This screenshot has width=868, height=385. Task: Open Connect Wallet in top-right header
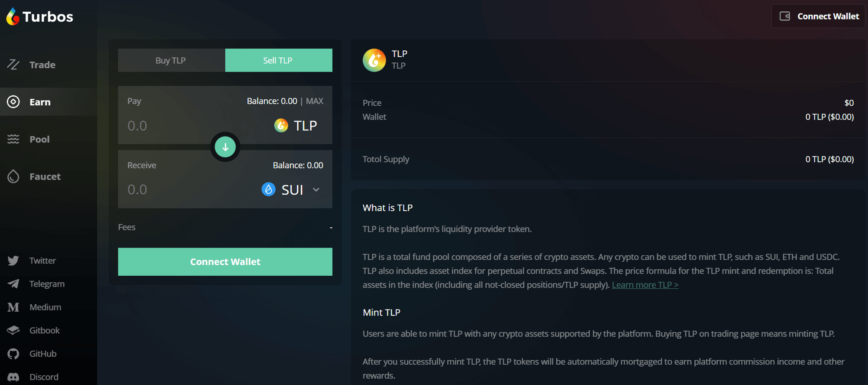(818, 16)
